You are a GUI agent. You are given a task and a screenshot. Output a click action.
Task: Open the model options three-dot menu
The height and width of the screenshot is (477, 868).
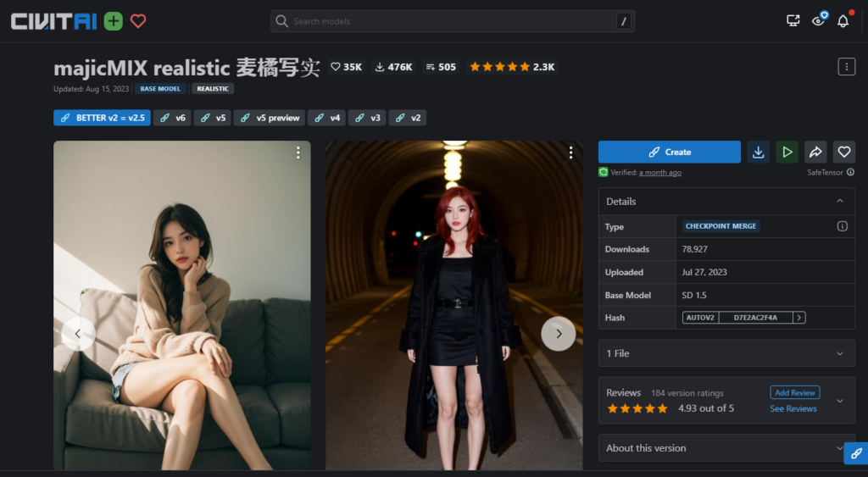(x=846, y=66)
